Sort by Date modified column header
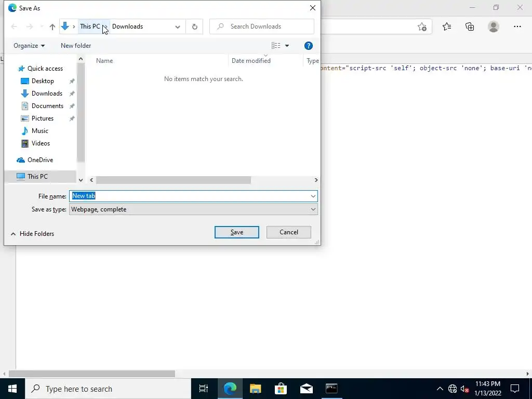 (251, 61)
